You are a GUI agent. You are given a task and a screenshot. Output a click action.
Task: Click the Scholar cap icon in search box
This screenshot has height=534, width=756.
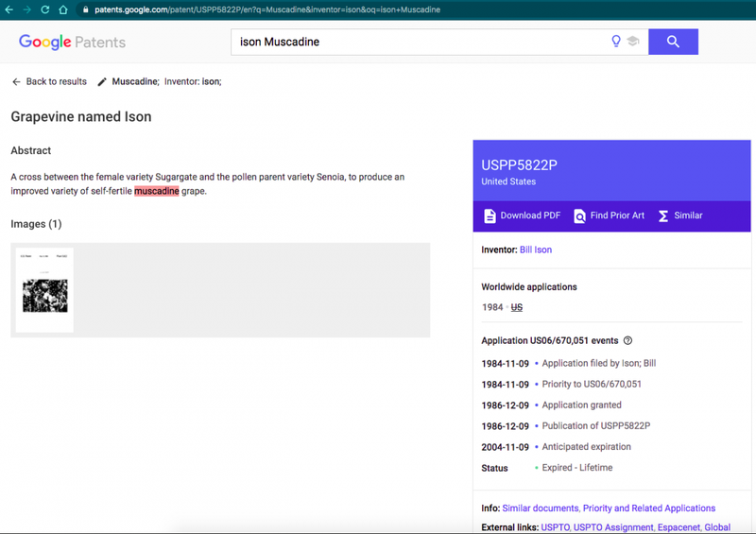coord(633,41)
